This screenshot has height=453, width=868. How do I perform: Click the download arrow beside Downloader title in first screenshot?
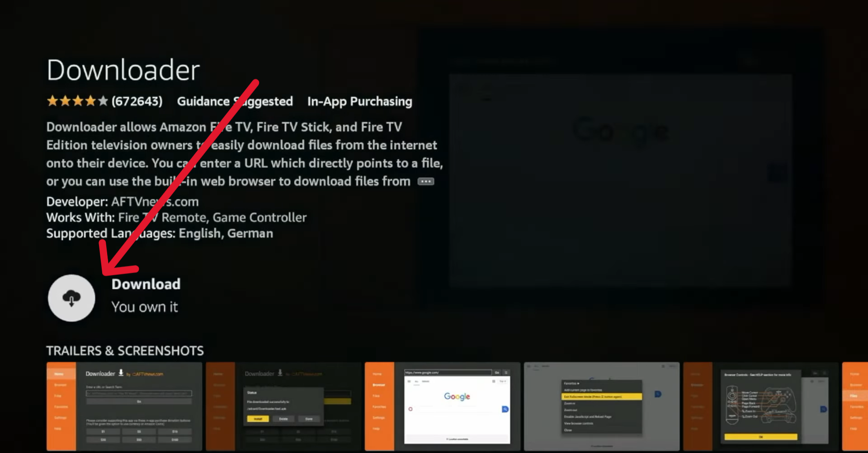click(x=121, y=373)
